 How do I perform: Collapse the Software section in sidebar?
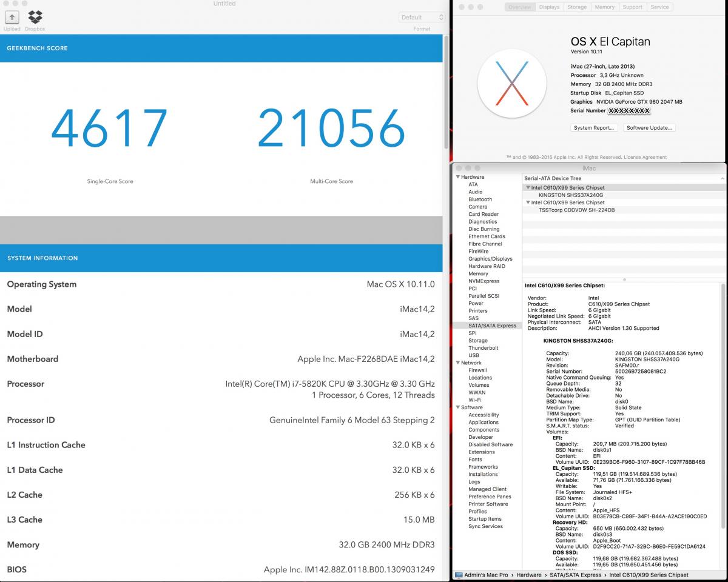point(458,407)
